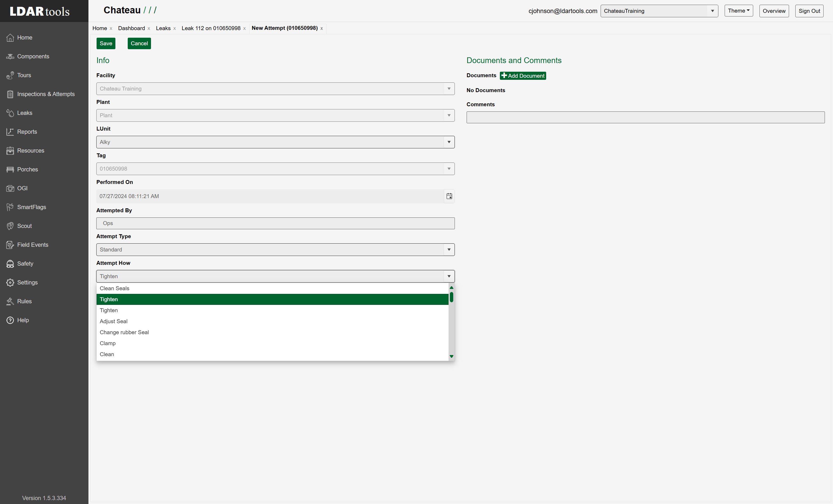Close the New Attempt tab
Viewport: 833px width, 504px height.
coord(322,29)
